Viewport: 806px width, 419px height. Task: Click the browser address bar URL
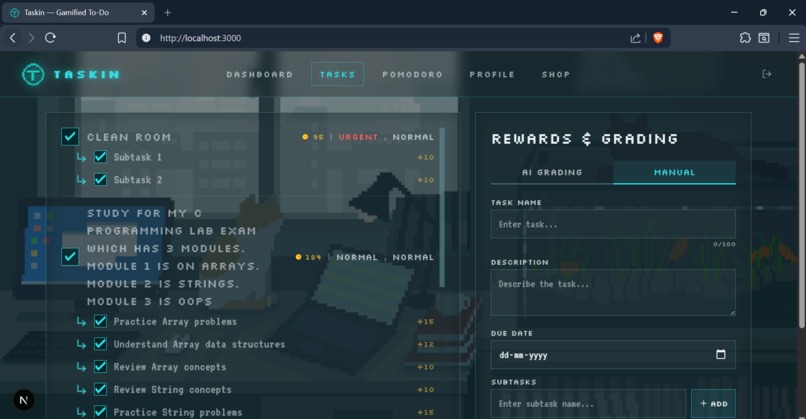pyautogui.click(x=200, y=38)
